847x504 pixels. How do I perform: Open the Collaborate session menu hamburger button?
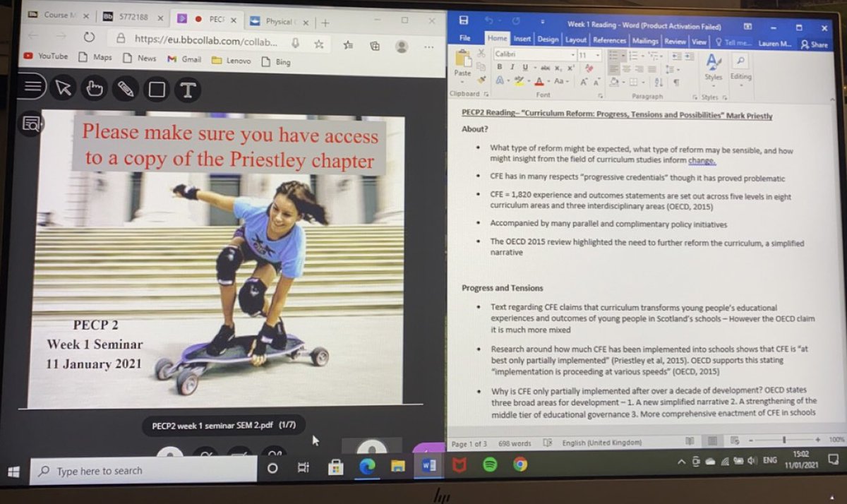click(x=32, y=87)
